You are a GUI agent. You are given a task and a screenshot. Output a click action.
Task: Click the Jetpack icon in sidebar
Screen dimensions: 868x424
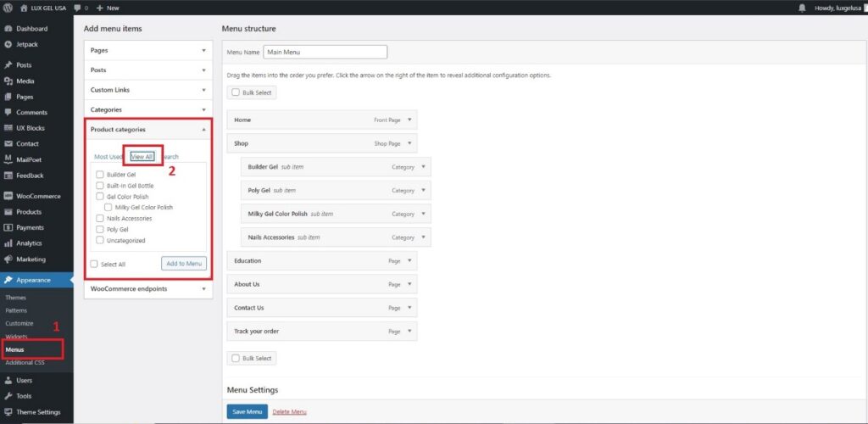pos(8,44)
